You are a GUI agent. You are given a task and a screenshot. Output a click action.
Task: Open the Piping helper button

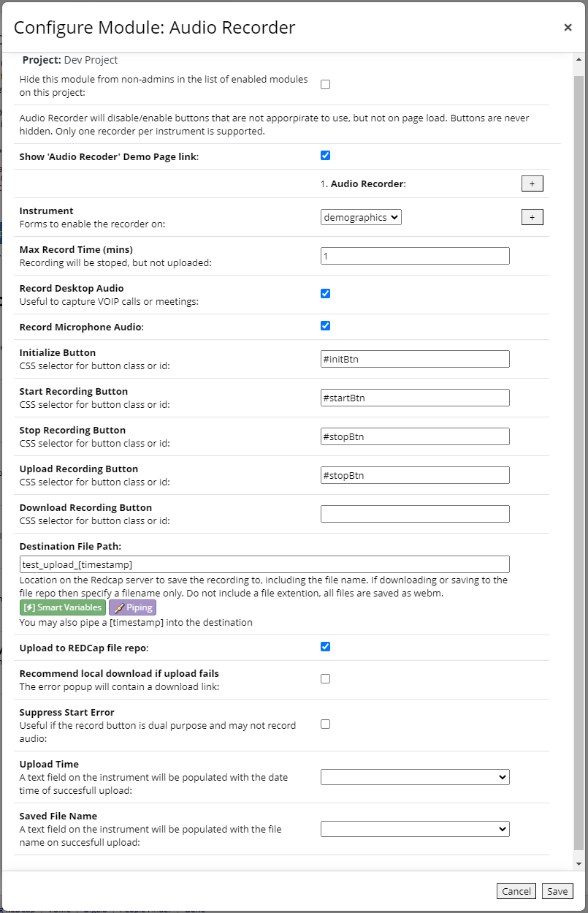click(x=132, y=607)
